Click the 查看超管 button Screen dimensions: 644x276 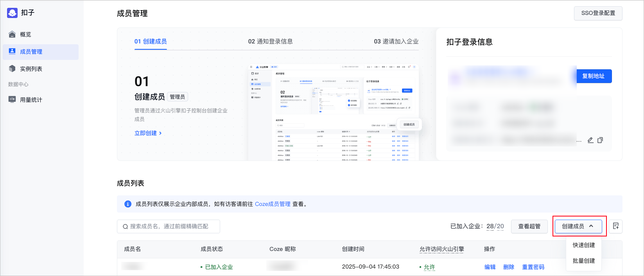click(529, 226)
